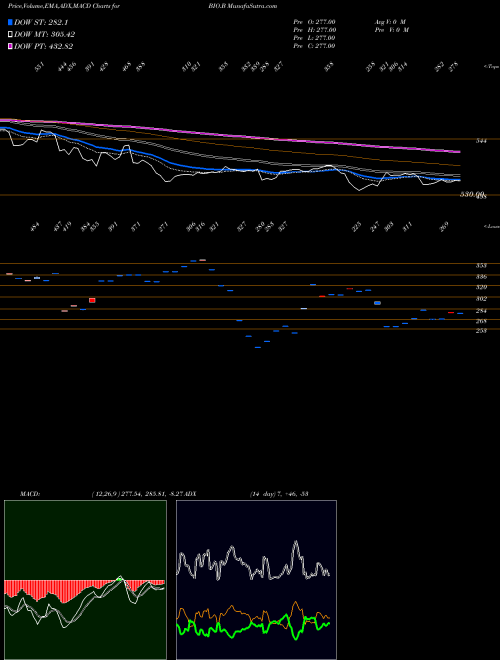Open the dark blue ADX indicator chart
Screen dimensions: 500x660
256,580
